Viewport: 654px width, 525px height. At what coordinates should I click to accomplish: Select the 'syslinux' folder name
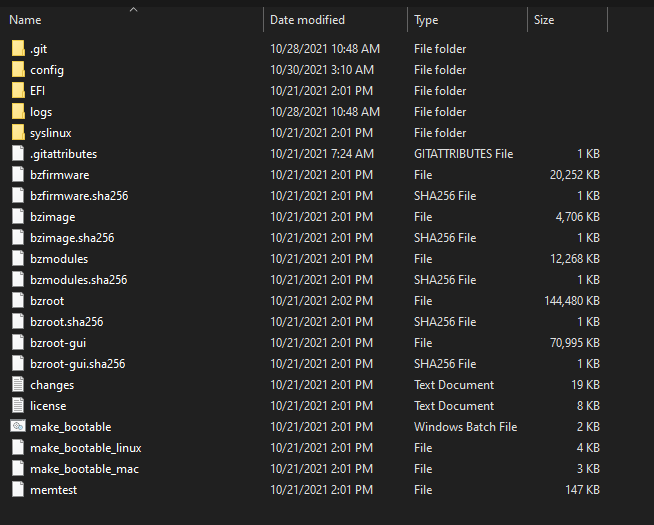coord(50,133)
